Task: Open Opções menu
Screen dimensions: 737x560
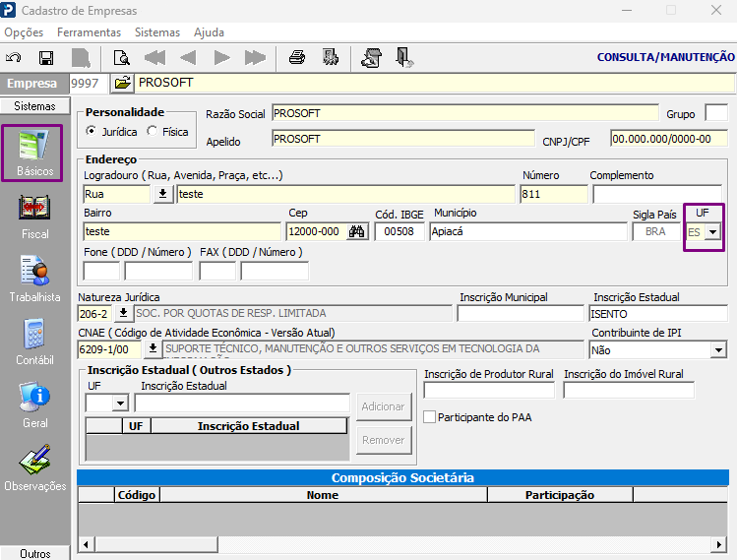Action: (24, 32)
